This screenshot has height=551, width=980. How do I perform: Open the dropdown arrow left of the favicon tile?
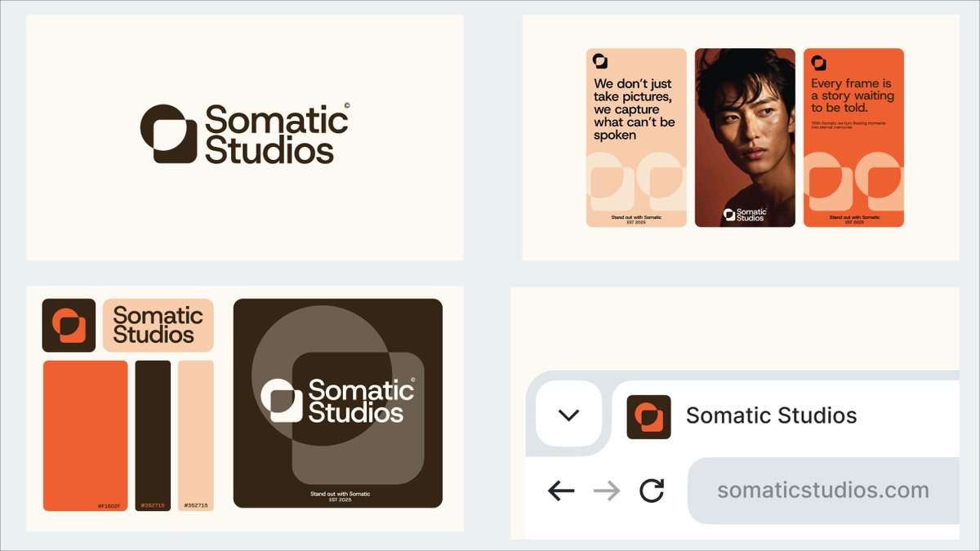click(568, 415)
